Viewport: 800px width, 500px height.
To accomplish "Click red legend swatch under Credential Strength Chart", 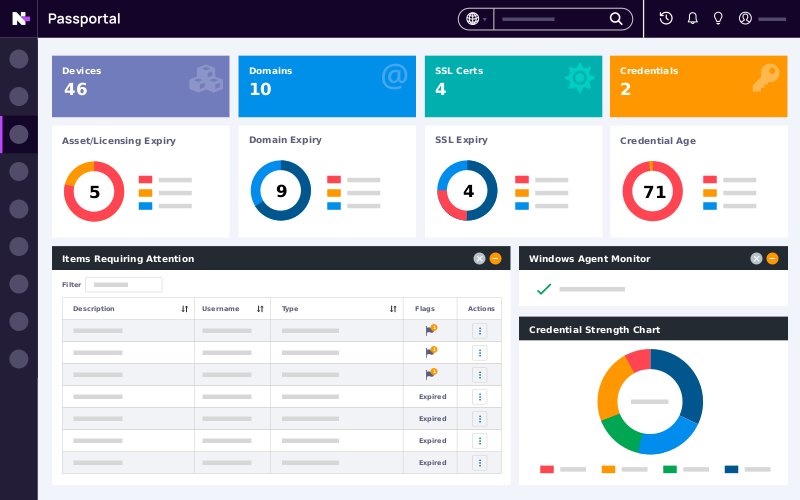I will [x=547, y=469].
